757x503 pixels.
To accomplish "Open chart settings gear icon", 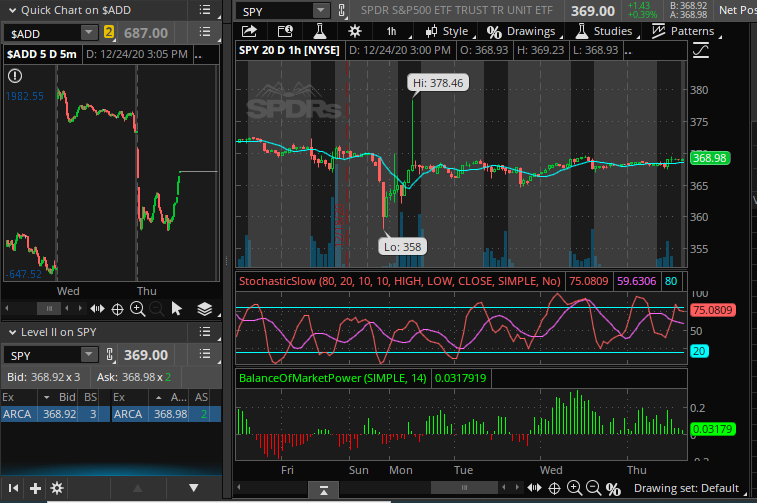I will click(355, 31).
